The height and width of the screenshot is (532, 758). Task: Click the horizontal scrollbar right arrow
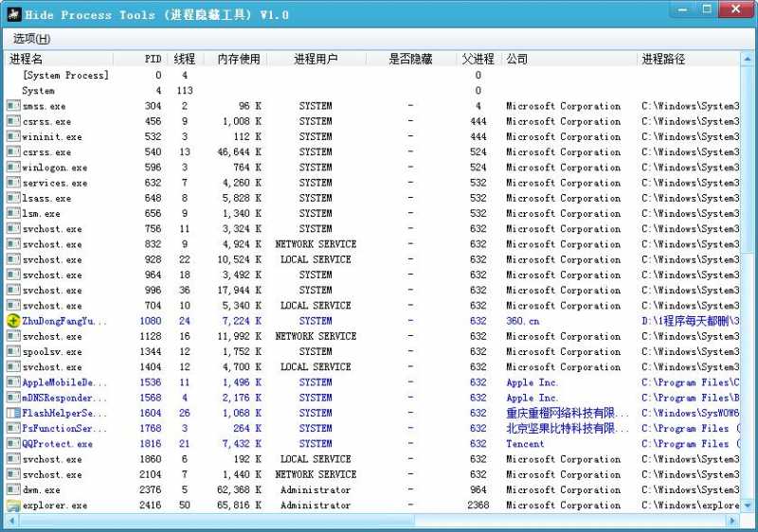click(x=732, y=520)
